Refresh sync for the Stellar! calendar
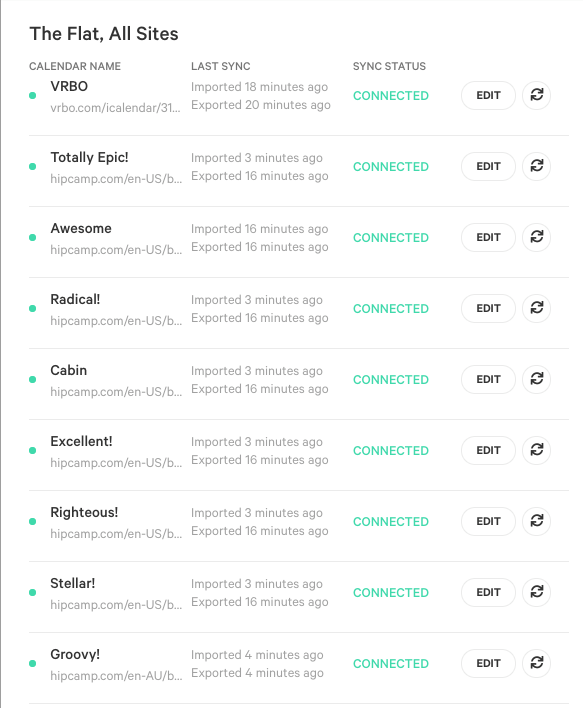The height and width of the screenshot is (708, 583). coord(536,592)
